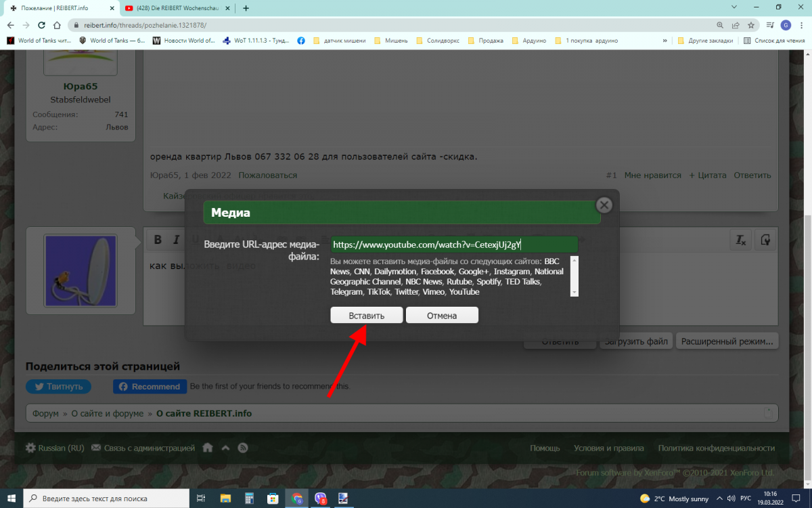The height and width of the screenshot is (508, 812).
Task: Click the Пожаловаться link on the post
Action: point(267,175)
